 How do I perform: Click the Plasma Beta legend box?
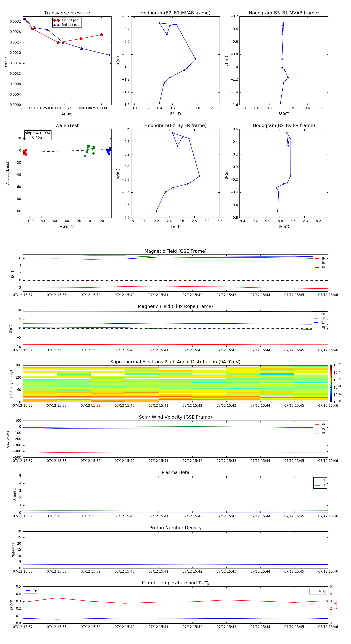(x=320, y=483)
